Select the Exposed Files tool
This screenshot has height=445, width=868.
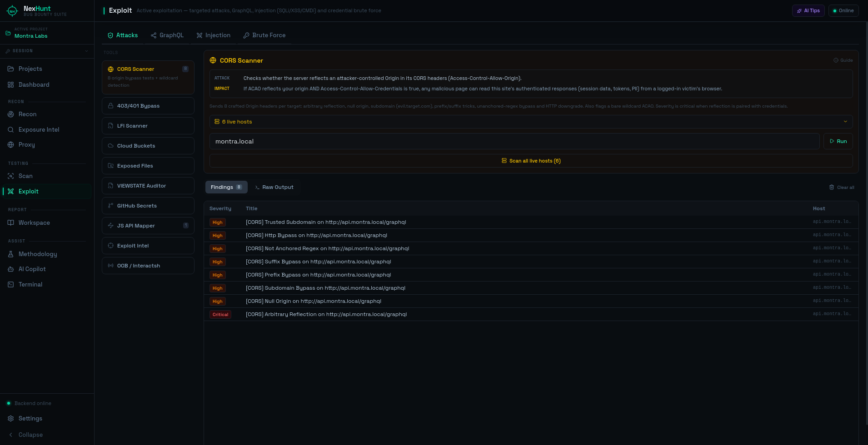coord(148,166)
